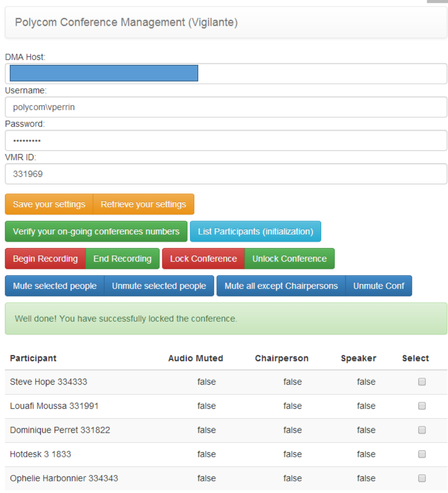Click the Select column header
Viewport: 448px width, 493px height.
[416, 358]
